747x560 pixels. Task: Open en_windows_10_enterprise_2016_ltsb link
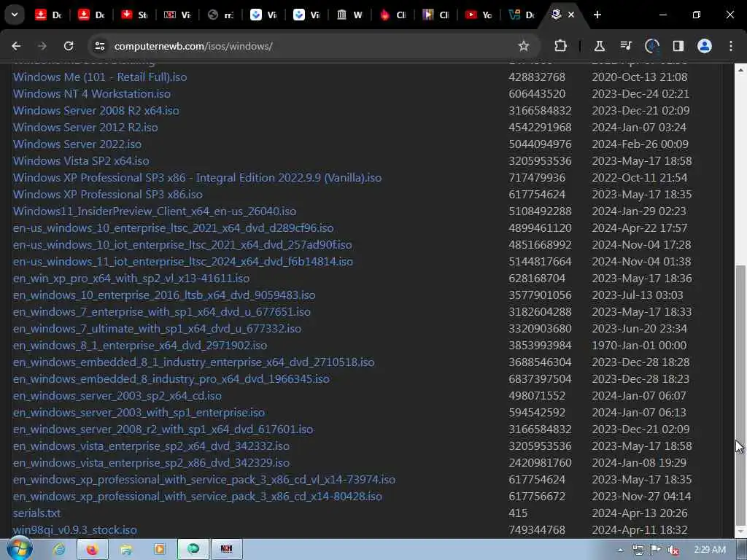(x=164, y=295)
